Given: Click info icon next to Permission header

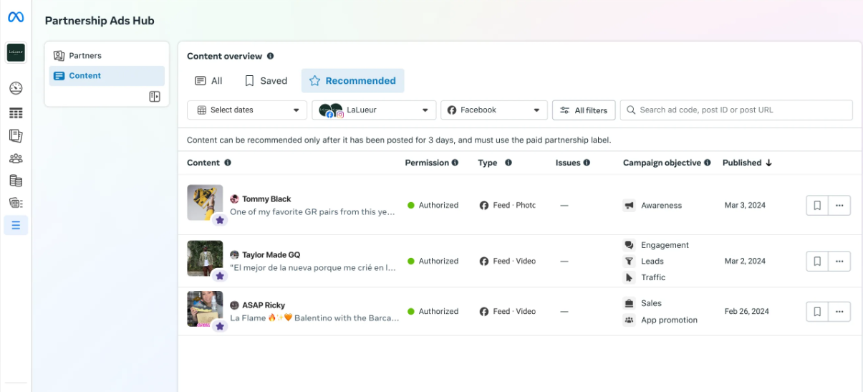Looking at the screenshot, I should 455,163.
